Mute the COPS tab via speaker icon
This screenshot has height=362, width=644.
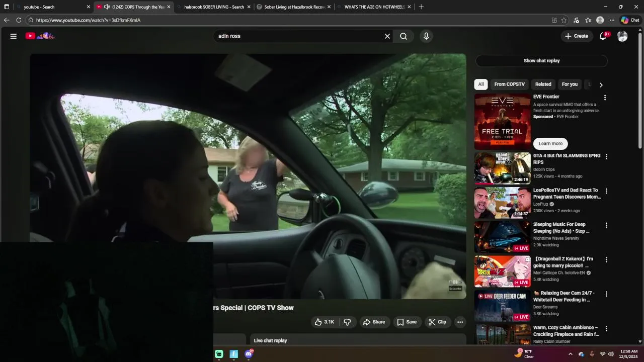(x=107, y=7)
